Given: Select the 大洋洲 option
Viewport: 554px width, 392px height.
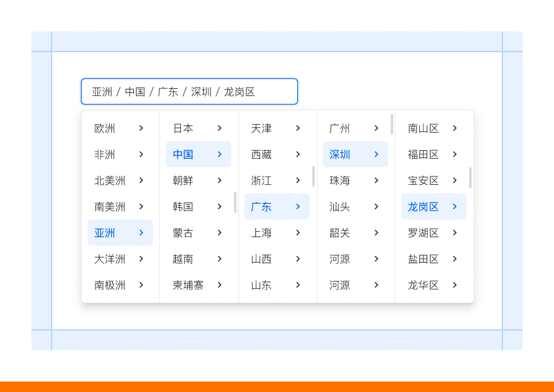Looking at the screenshot, I should 110,259.
